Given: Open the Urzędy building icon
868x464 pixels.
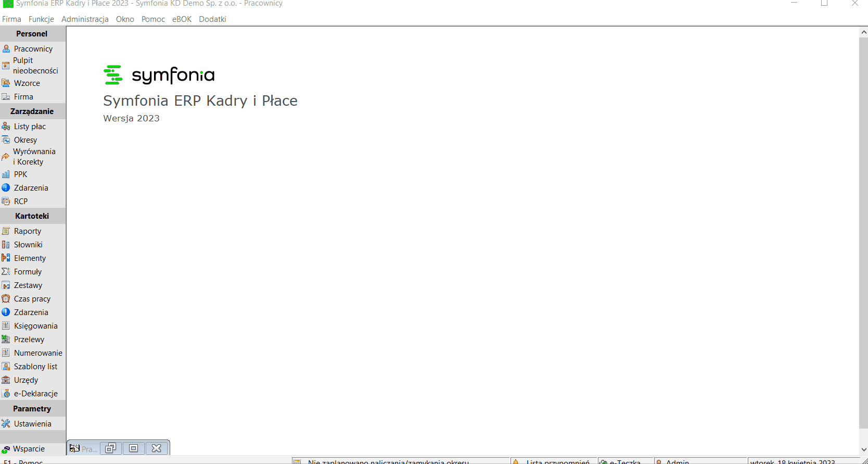Looking at the screenshot, I should click(6, 380).
